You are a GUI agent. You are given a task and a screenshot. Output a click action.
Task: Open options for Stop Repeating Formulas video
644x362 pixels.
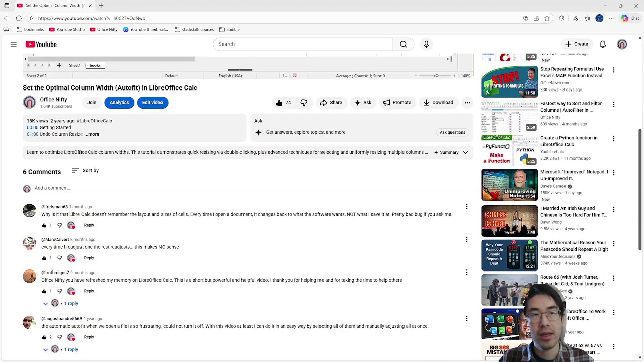coord(613,70)
